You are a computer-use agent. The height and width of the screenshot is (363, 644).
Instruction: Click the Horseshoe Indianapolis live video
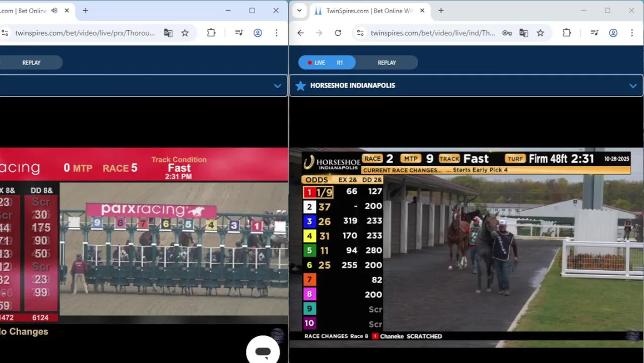pos(467,247)
